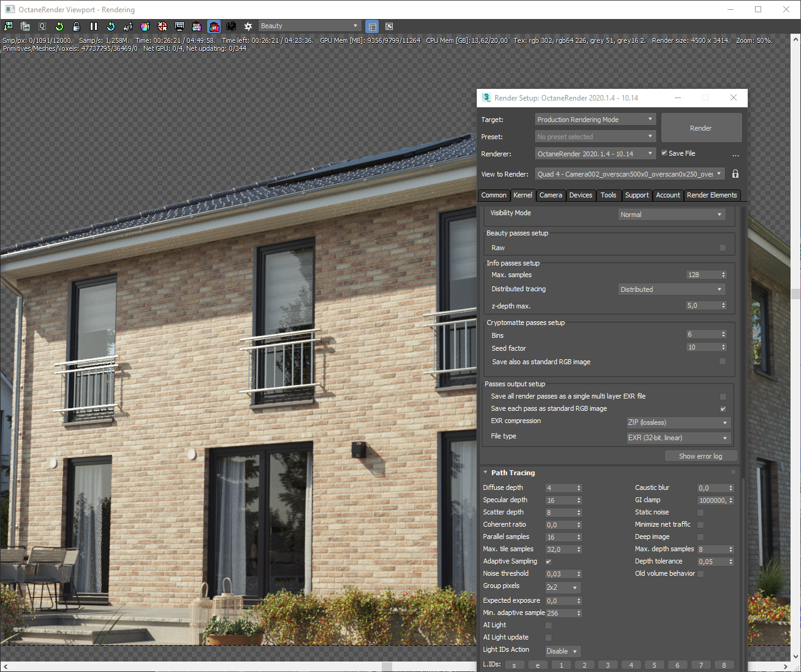Click the Show error log button
The width and height of the screenshot is (801, 672).
coord(700,456)
